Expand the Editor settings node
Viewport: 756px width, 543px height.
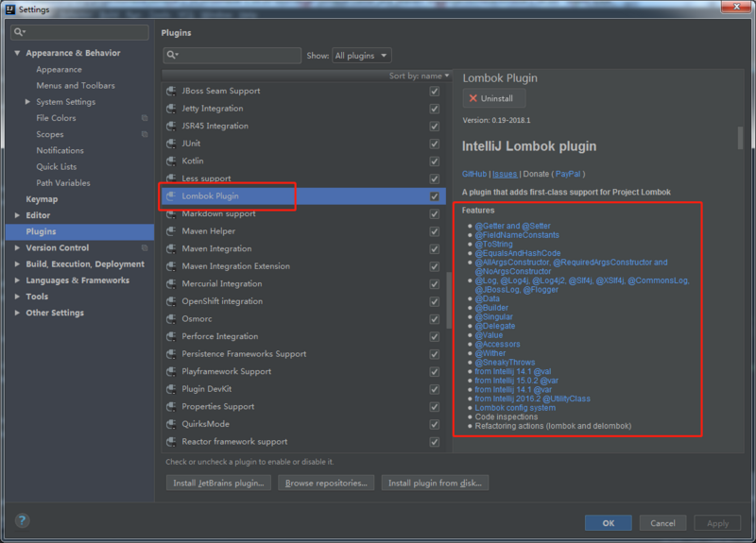(x=17, y=215)
